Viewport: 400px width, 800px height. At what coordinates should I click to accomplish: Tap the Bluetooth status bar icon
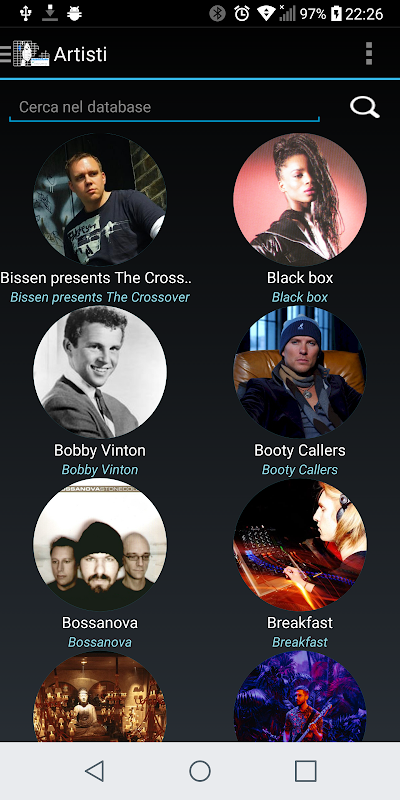tap(218, 13)
